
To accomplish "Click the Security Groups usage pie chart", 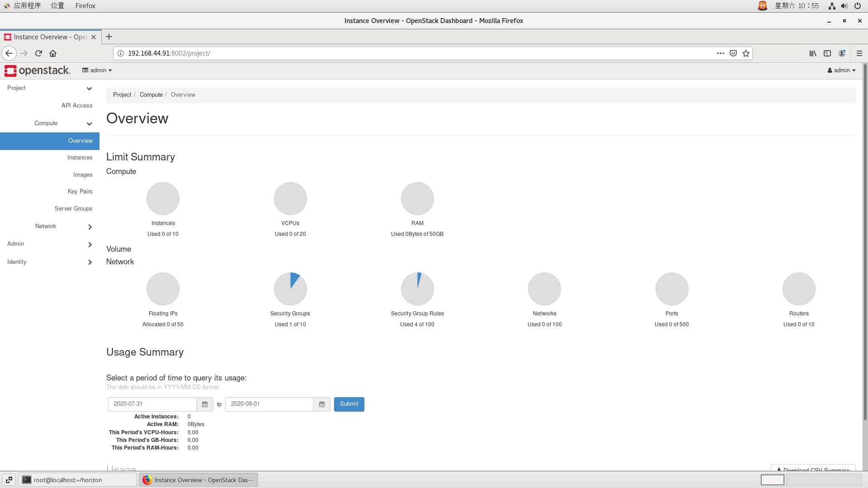I will pos(290,288).
